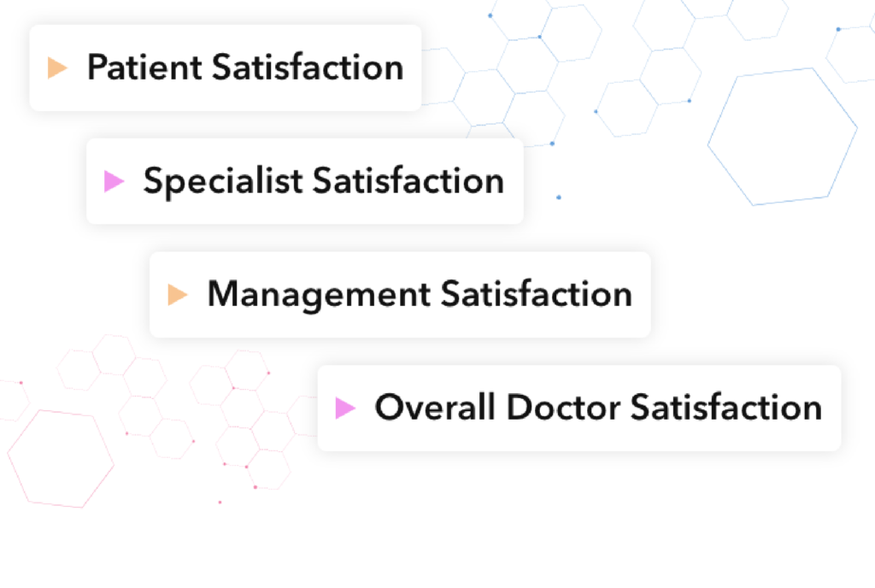Click the word "Specialist" in the second card
The width and height of the screenshot is (875, 588).
coord(223,181)
